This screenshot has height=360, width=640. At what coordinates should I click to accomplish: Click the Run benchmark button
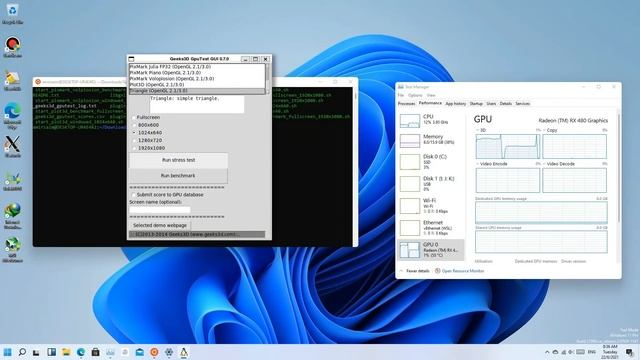(178, 176)
